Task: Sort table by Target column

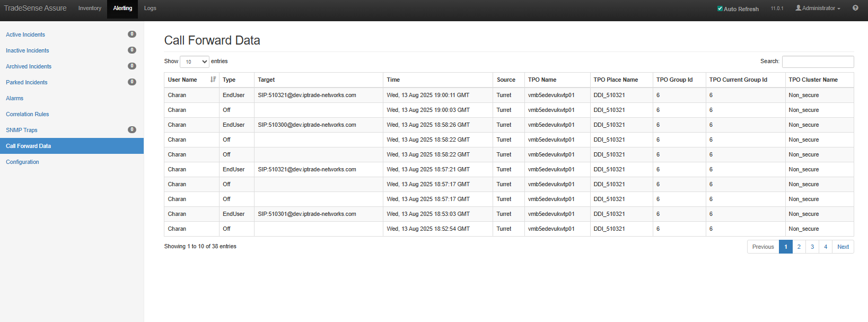Action: (318, 80)
